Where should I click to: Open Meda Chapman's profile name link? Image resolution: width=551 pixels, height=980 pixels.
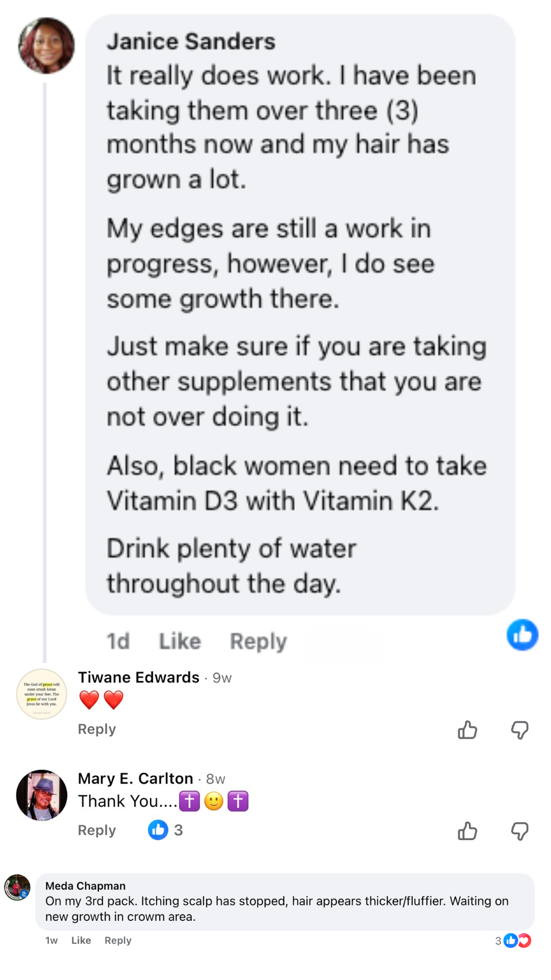tap(85, 886)
